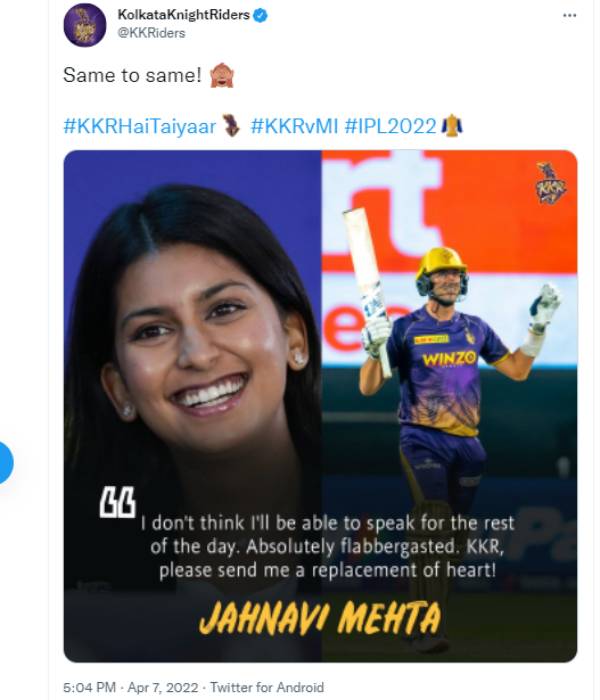Open the three-dot more options menu

(569, 16)
